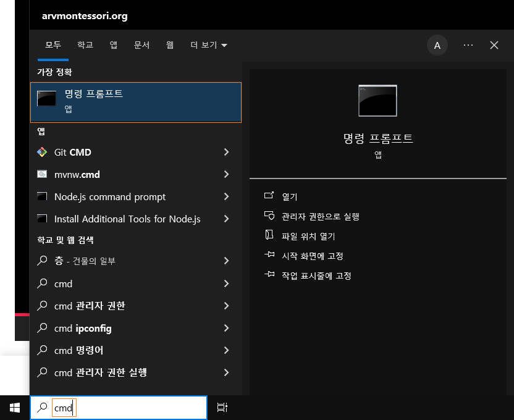Click 시작 화면에 고정 action
514x420 pixels.
[313, 256]
